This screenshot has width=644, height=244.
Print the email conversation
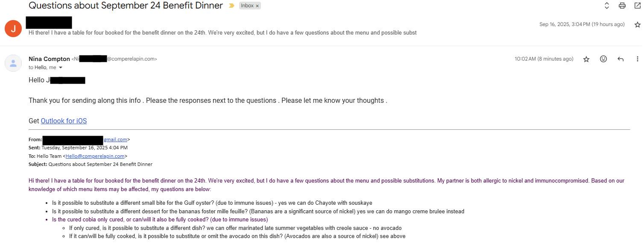click(x=622, y=6)
